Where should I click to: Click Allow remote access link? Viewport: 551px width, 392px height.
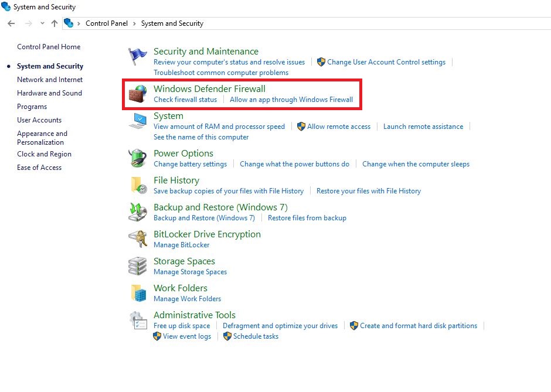[339, 127]
